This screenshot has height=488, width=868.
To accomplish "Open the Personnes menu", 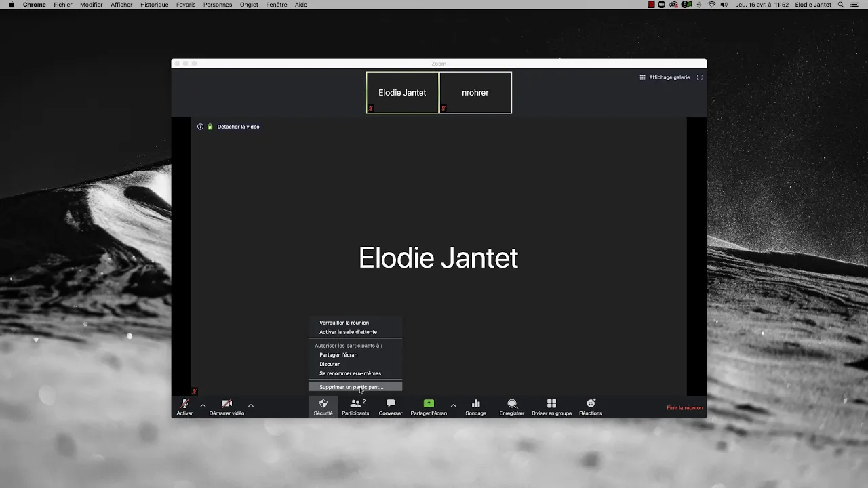I will [x=218, y=5].
